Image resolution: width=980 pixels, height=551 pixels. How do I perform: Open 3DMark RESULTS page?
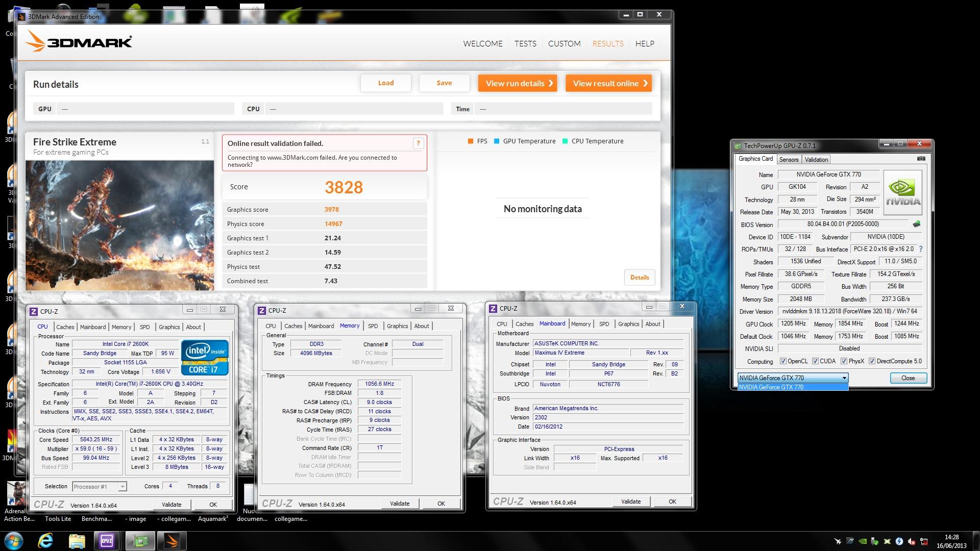608,44
